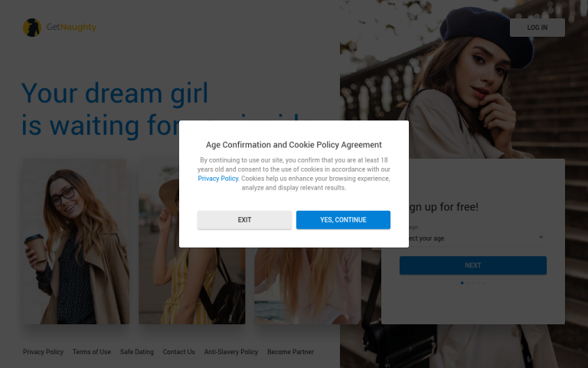Click the second signup step dot
Viewport: 588px width, 368px height.
point(468,283)
